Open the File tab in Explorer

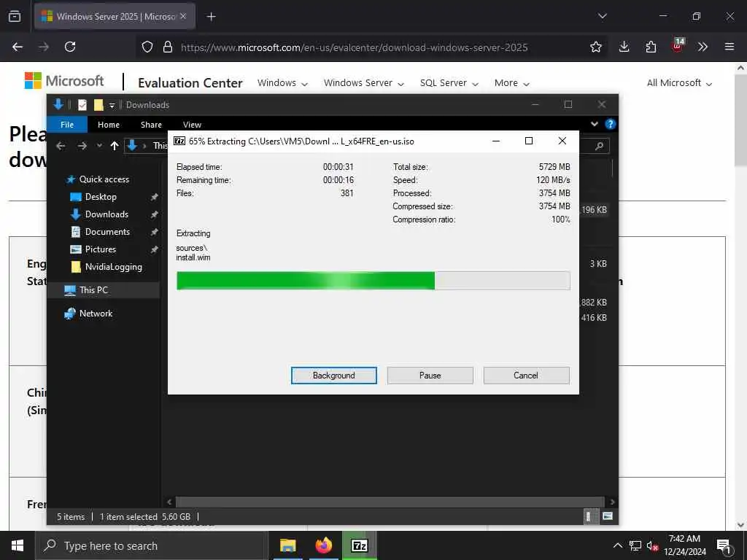click(x=67, y=124)
